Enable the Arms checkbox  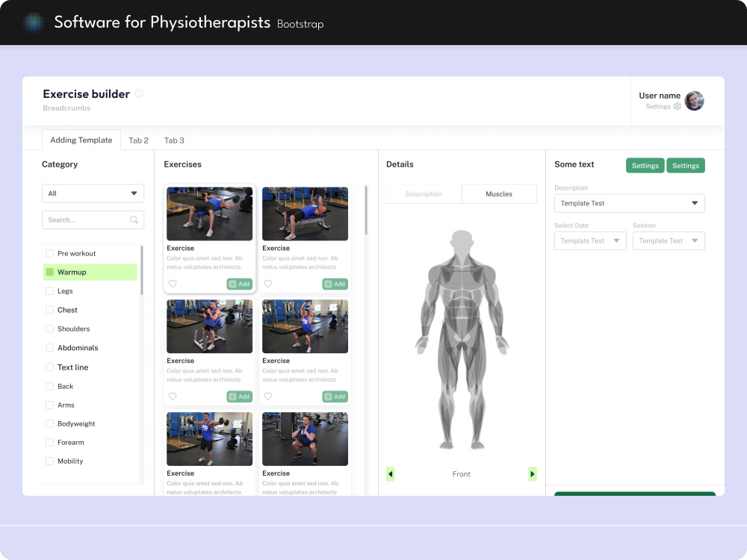pos(49,405)
